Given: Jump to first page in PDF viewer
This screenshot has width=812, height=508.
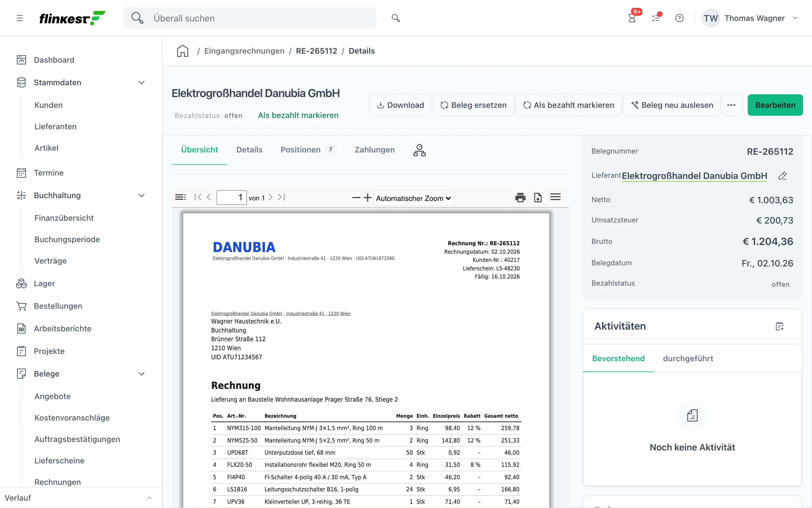Looking at the screenshot, I should (198, 197).
